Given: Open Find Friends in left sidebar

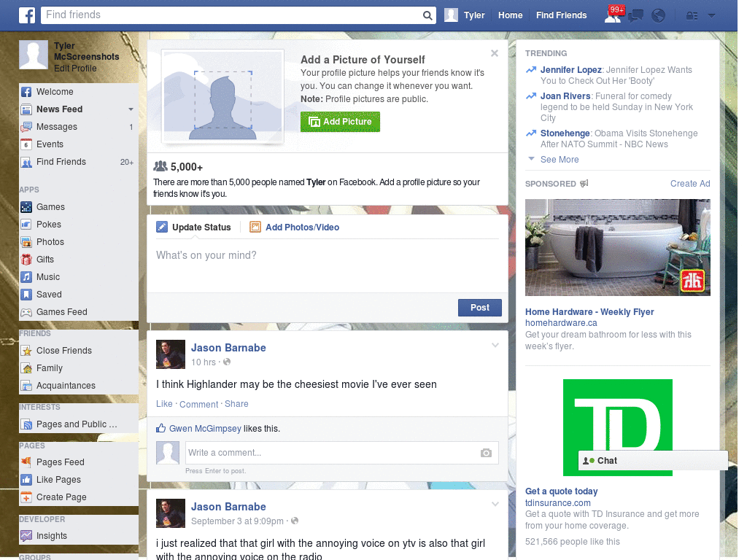Looking at the screenshot, I should click(79, 162).
